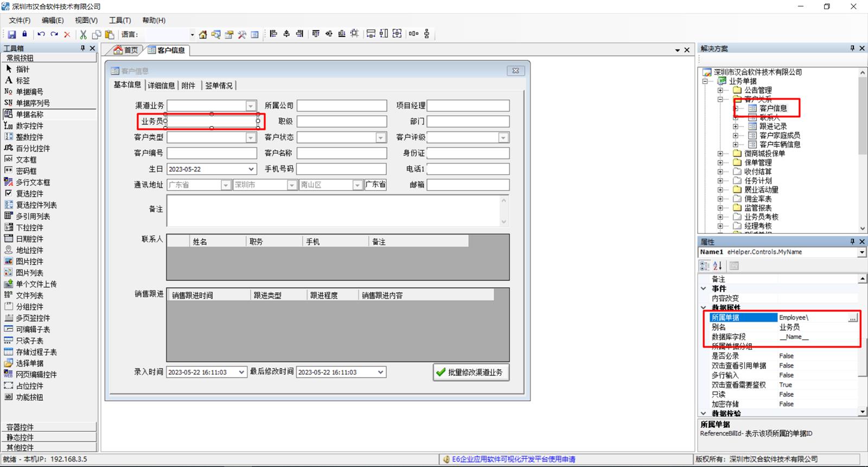Open the 视图(V) menu
Image resolution: width=868 pixels, height=467 pixels.
(x=86, y=20)
